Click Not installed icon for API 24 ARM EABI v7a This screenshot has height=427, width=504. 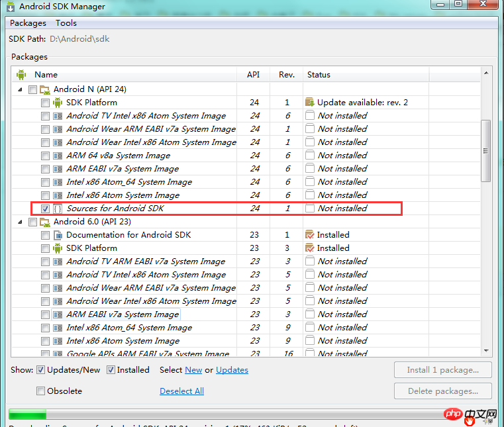310,168
